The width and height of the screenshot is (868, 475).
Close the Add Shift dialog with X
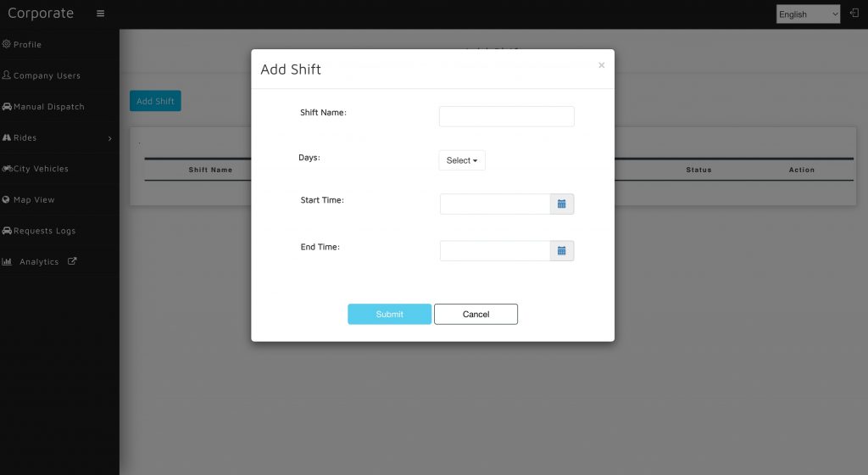(601, 65)
